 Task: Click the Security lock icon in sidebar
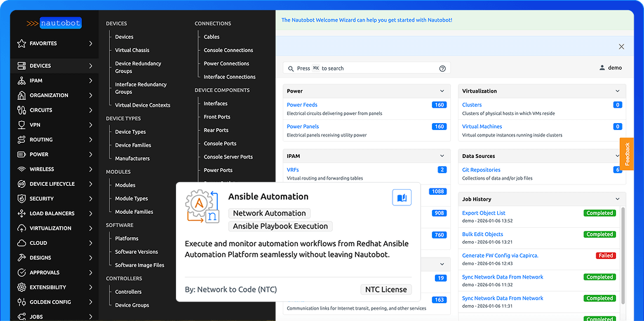tap(22, 199)
